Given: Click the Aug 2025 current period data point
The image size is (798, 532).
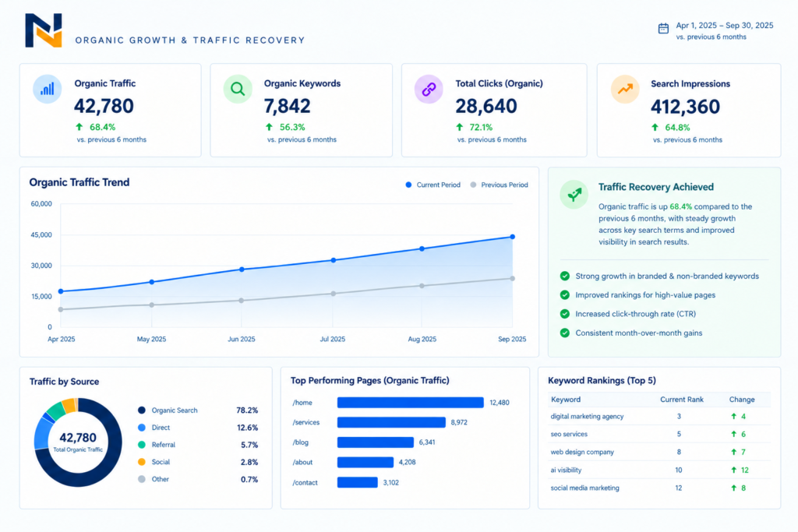Looking at the screenshot, I should [x=422, y=248].
